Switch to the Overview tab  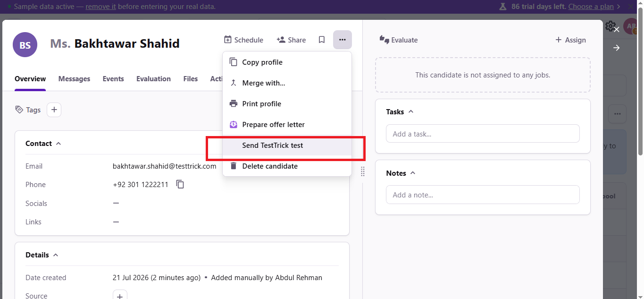(30, 79)
